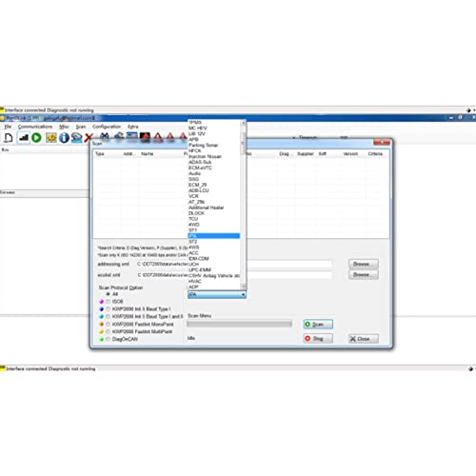Open the blue information icon

point(64,138)
